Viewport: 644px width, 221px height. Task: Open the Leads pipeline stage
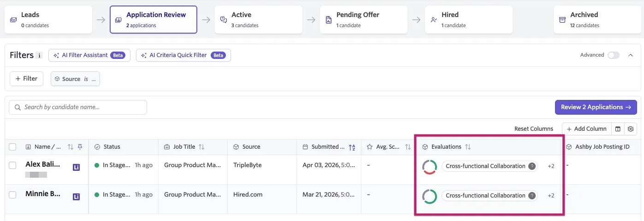point(48,20)
